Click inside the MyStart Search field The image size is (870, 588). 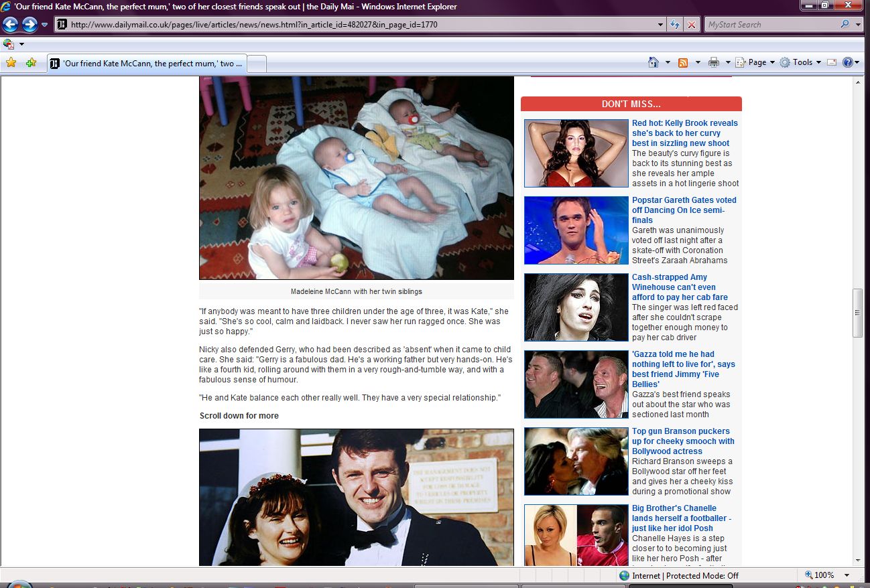(771, 25)
